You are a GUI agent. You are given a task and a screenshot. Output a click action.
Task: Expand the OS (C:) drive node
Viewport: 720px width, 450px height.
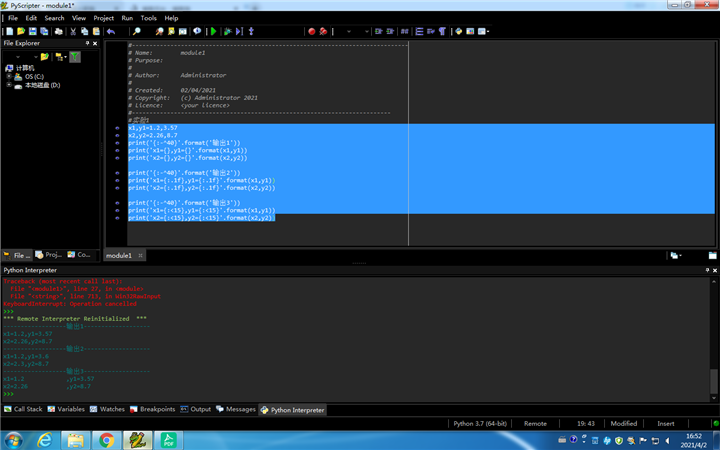click(x=9, y=77)
